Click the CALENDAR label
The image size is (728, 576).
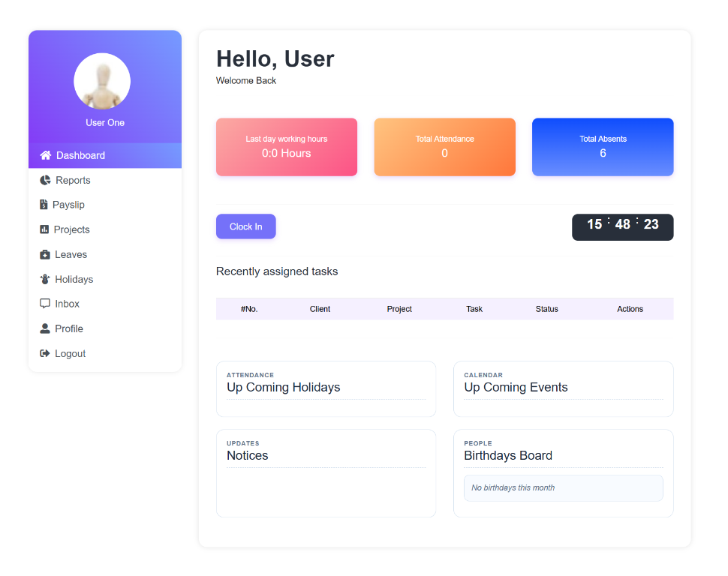pyautogui.click(x=483, y=375)
